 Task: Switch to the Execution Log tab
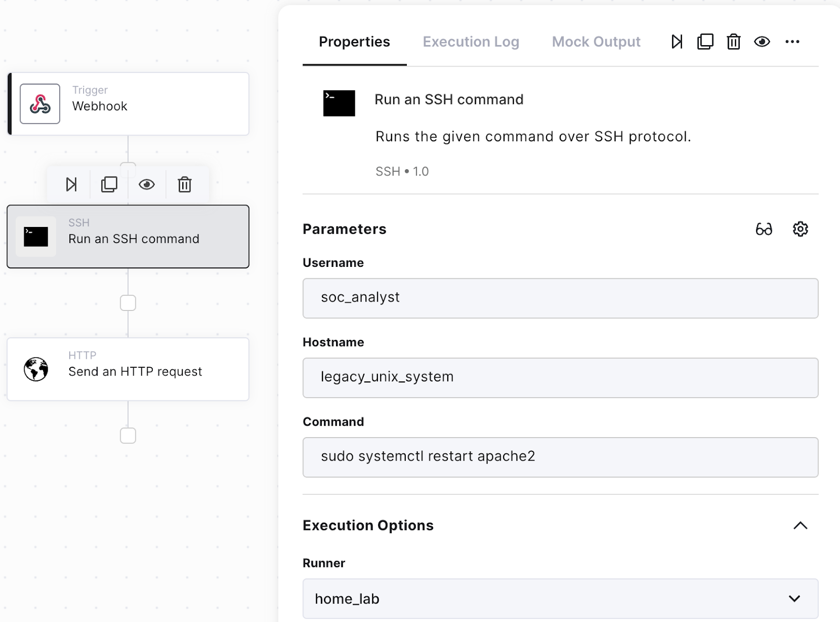click(471, 42)
